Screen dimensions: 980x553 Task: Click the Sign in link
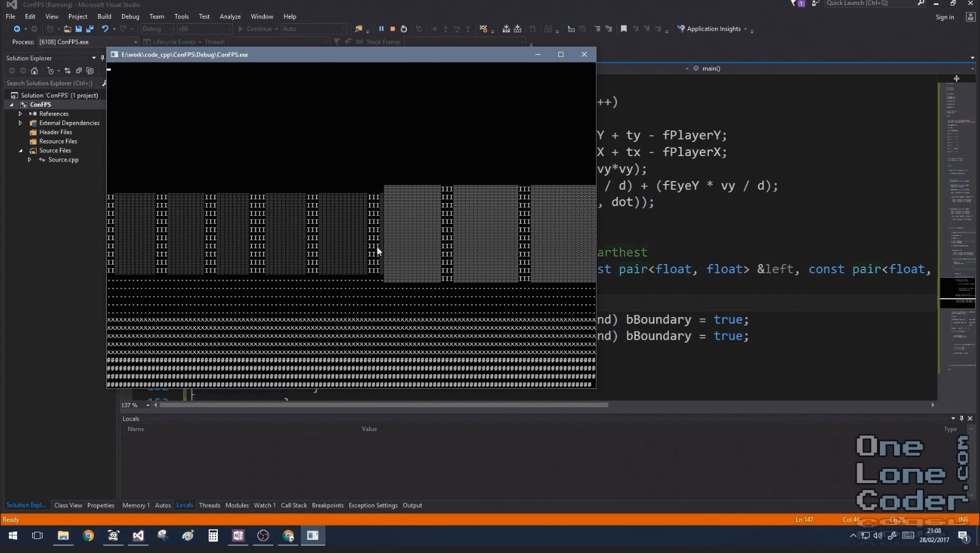pyautogui.click(x=945, y=17)
